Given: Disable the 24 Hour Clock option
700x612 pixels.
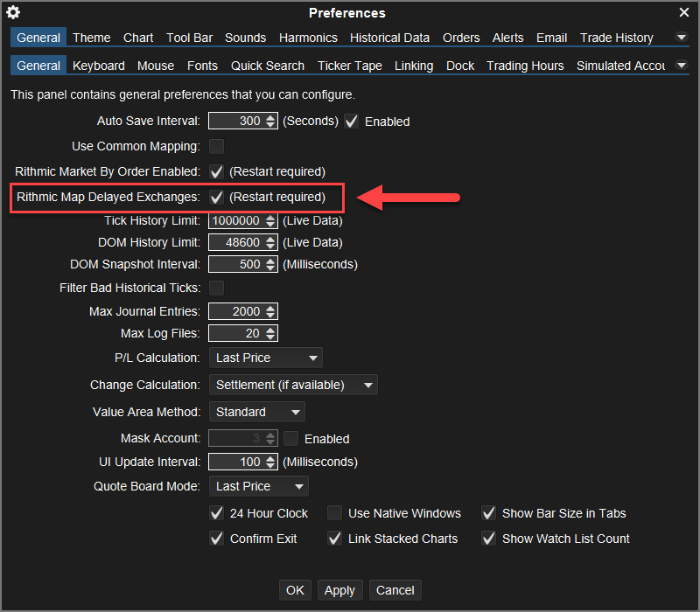Looking at the screenshot, I should (x=217, y=513).
